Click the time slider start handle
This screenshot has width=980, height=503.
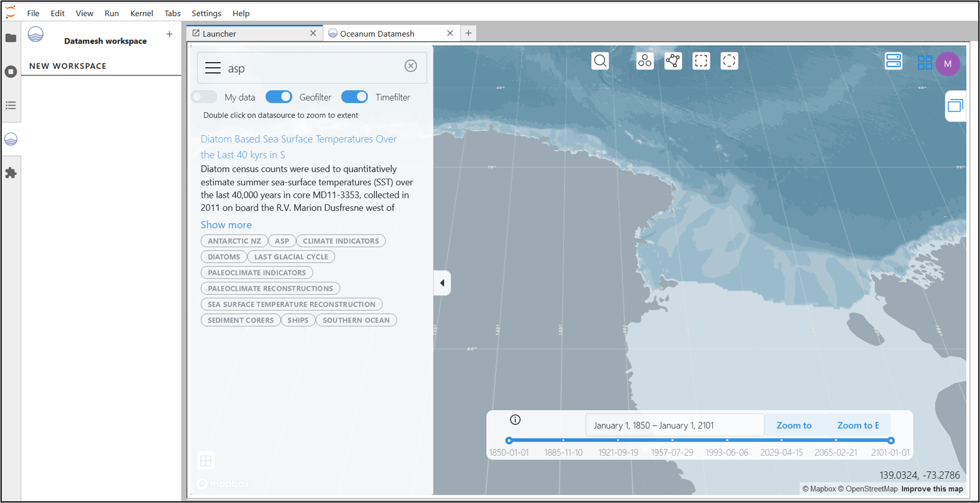pyautogui.click(x=509, y=440)
